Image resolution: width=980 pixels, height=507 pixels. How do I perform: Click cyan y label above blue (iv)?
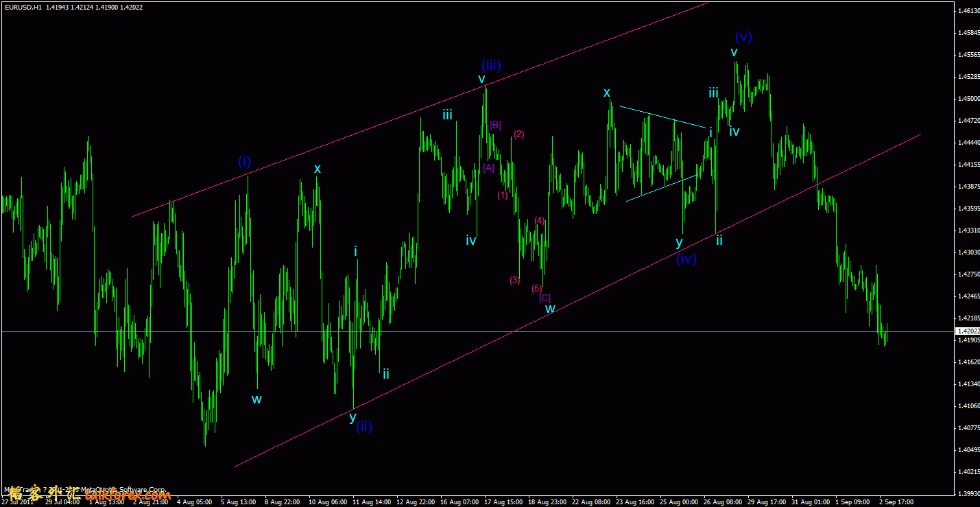pos(679,242)
